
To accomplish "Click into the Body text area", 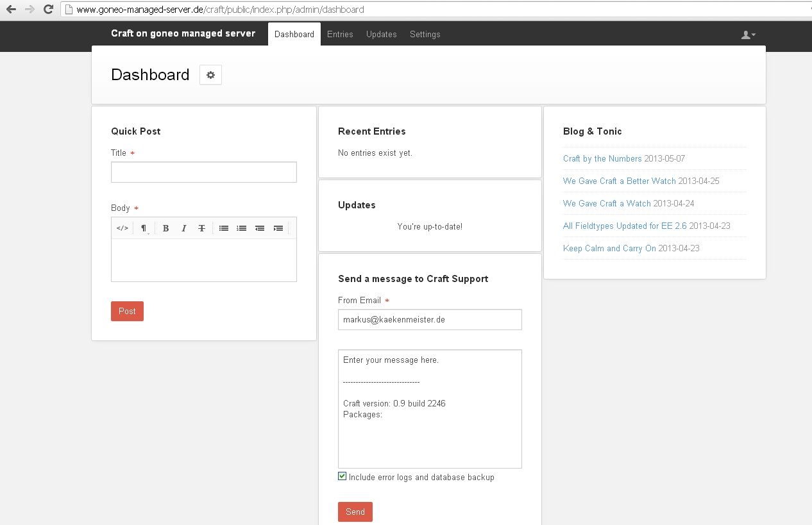I will (x=204, y=260).
